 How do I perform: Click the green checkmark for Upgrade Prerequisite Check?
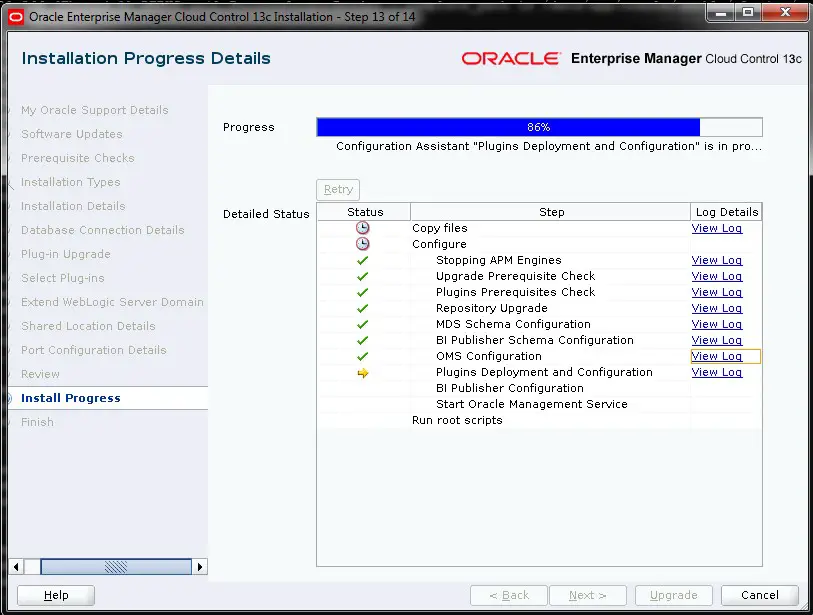[x=362, y=276]
